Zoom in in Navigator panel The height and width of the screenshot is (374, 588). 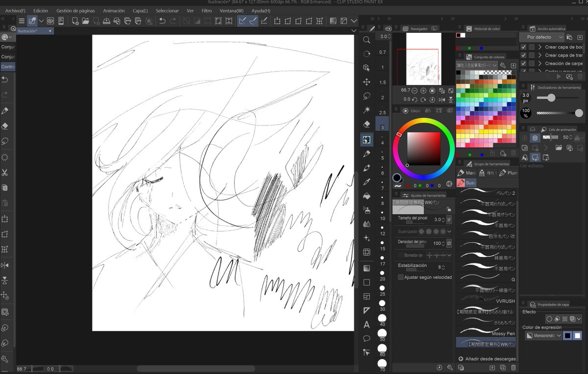423,91
